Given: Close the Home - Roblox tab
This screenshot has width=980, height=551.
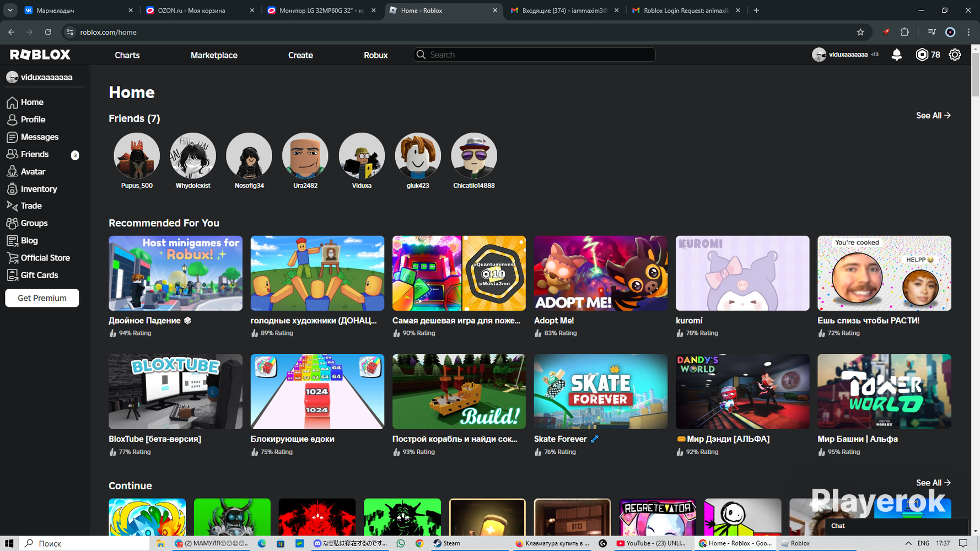Looking at the screenshot, I should (x=495, y=10).
